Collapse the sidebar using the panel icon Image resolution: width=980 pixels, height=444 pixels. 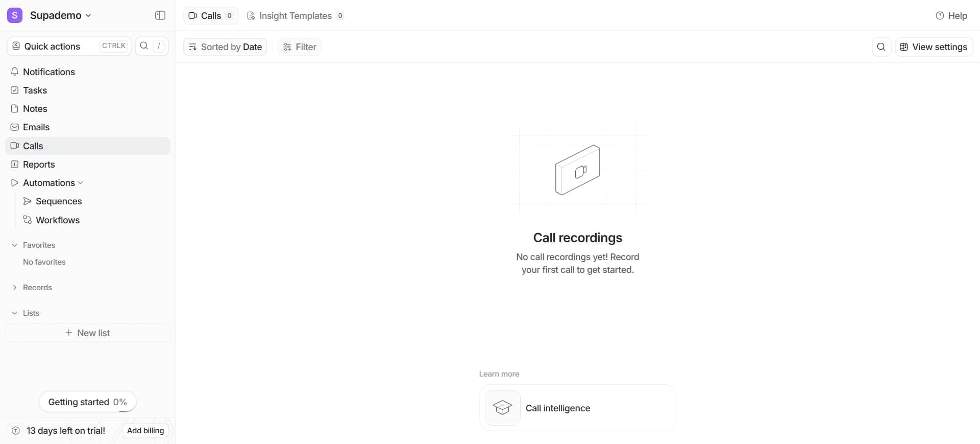coord(160,15)
